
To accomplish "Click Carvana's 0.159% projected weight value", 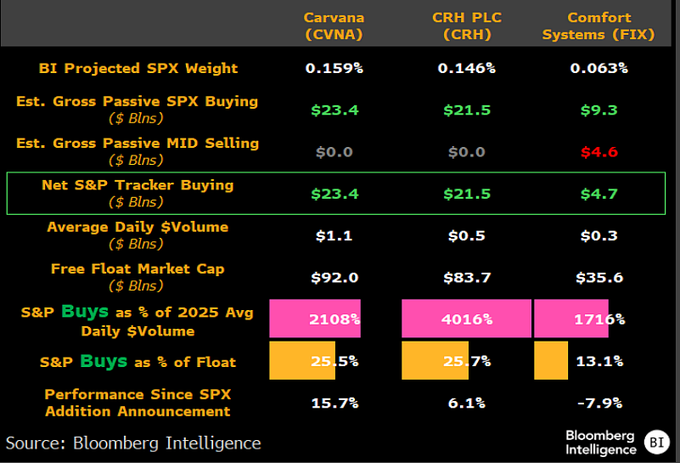I will coord(332,68).
